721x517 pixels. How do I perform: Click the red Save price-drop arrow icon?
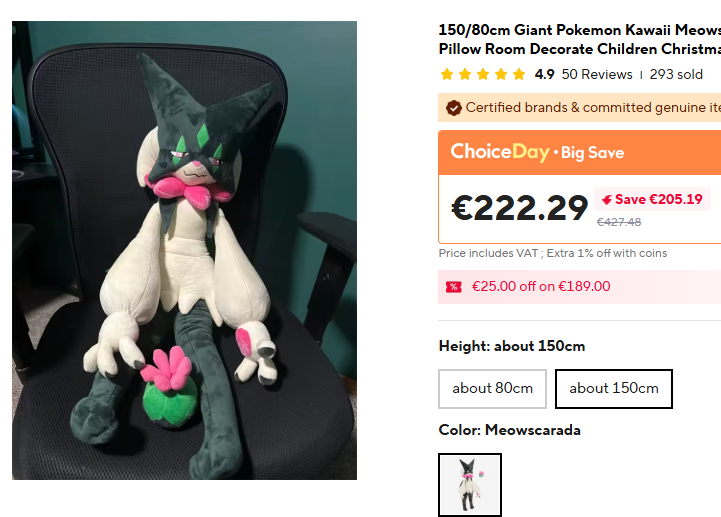[607, 200]
